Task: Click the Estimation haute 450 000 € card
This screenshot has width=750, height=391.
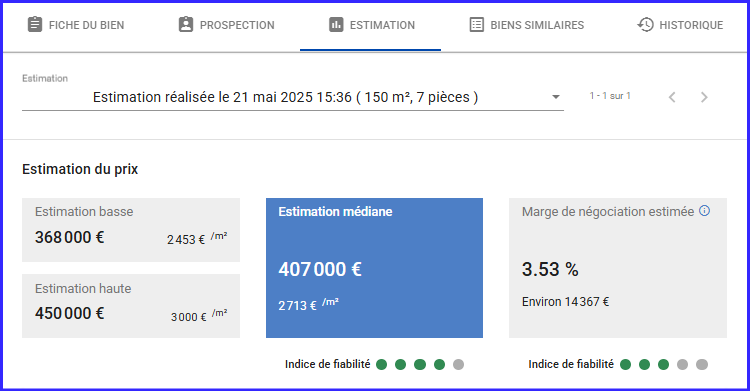Action: [x=131, y=306]
